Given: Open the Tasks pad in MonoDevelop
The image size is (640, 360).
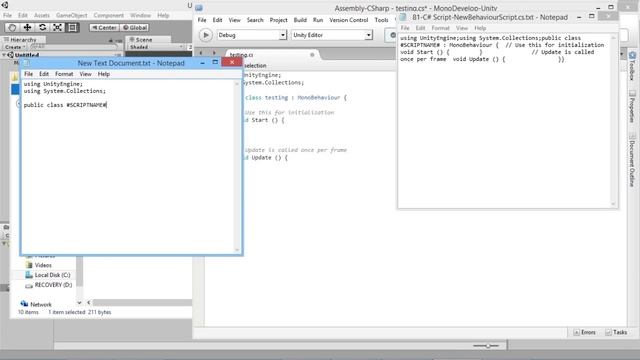Looking at the screenshot, I should point(616,332).
